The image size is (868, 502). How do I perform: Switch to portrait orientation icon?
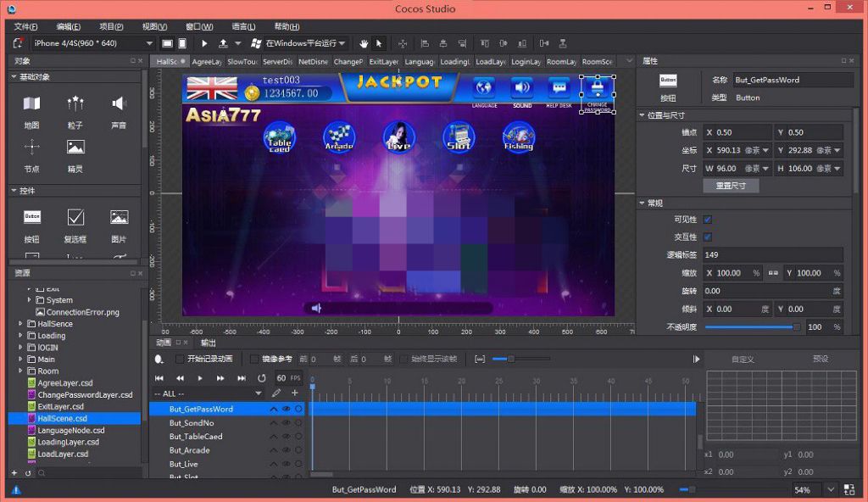pyautogui.click(x=182, y=43)
